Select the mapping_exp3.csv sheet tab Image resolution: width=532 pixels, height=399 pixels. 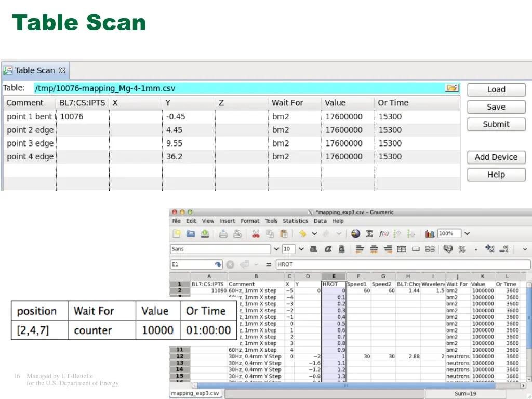tap(195, 393)
